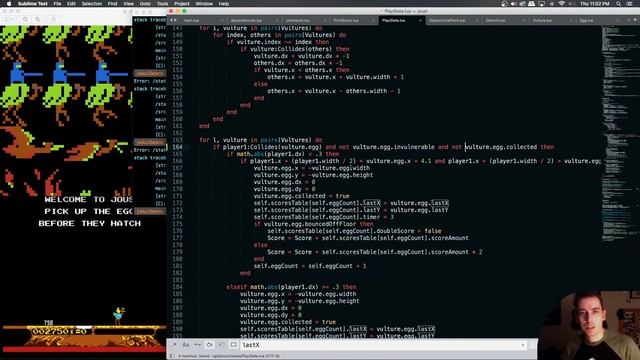Open Notification Center icon

(x=630, y=4)
